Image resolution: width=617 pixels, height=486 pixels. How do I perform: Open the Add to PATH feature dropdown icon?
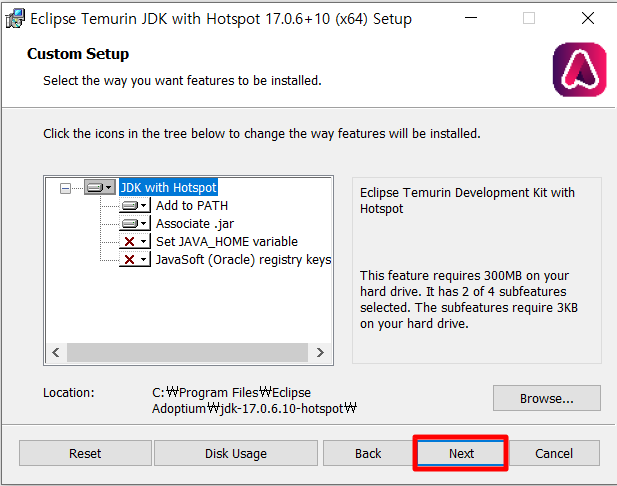pyautogui.click(x=135, y=205)
